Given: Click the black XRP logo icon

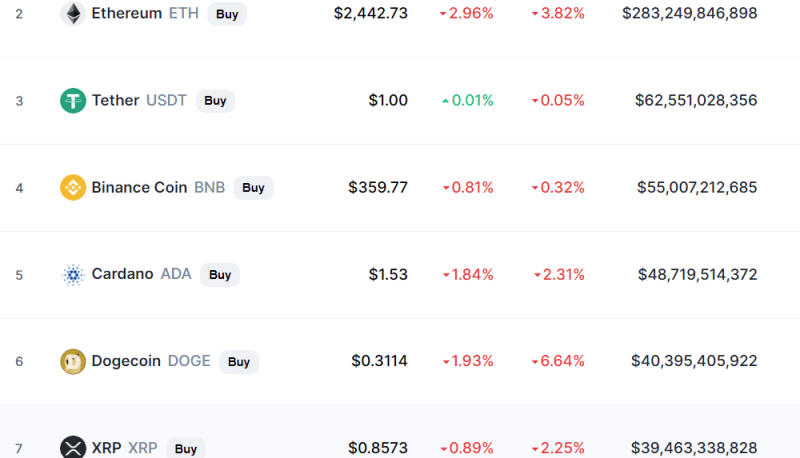Looking at the screenshot, I should 73,447.
